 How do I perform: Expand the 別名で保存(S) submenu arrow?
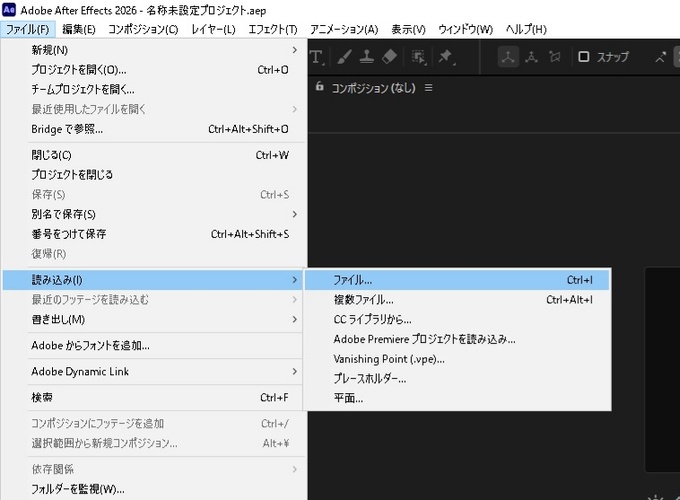pos(295,214)
